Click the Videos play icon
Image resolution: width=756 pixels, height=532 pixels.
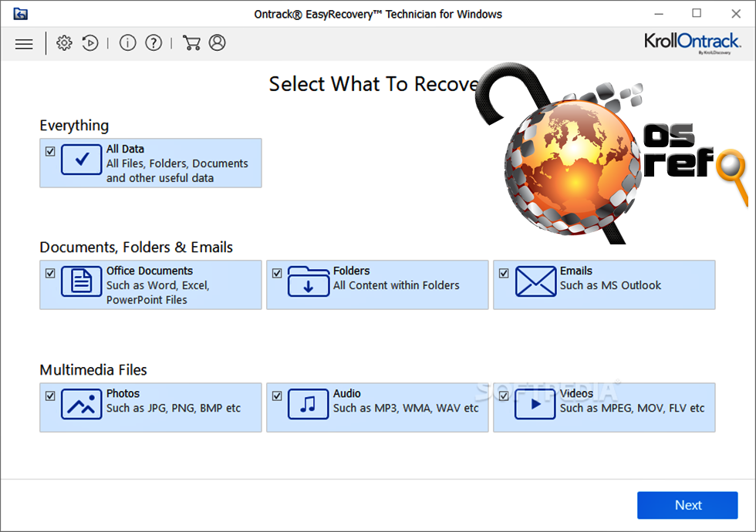click(535, 404)
